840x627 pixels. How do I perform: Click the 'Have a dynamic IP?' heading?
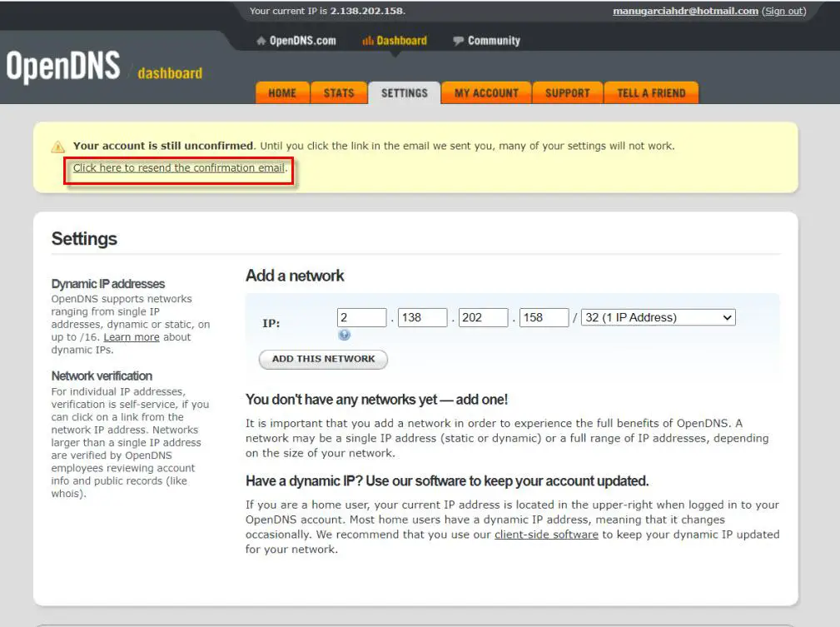(447, 481)
